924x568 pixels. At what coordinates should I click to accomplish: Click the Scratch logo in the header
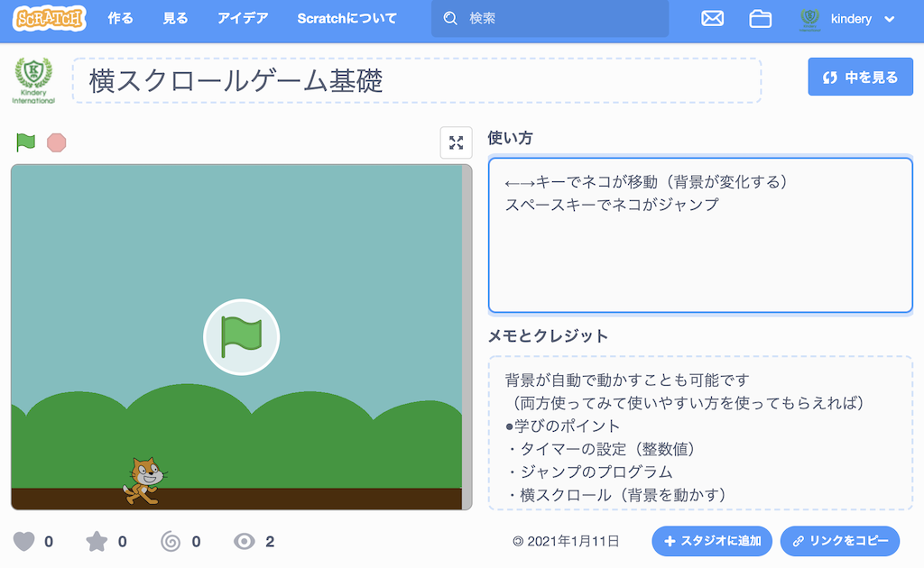pyautogui.click(x=50, y=19)
